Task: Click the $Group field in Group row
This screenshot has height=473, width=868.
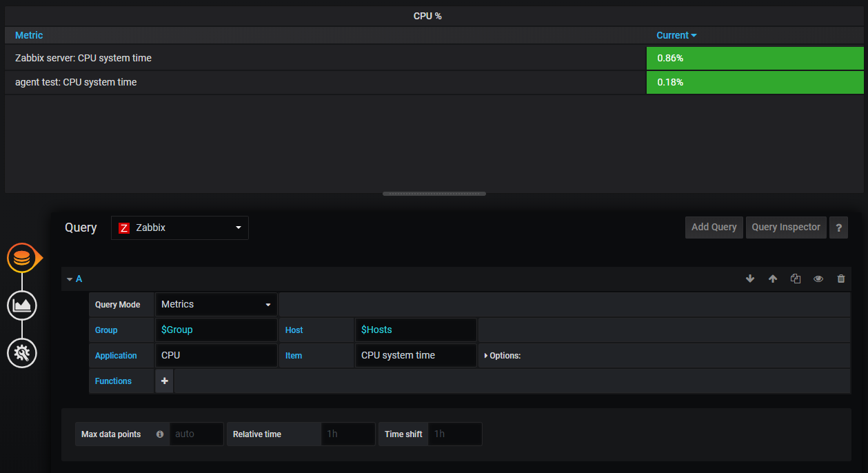Action: [216, 330]
